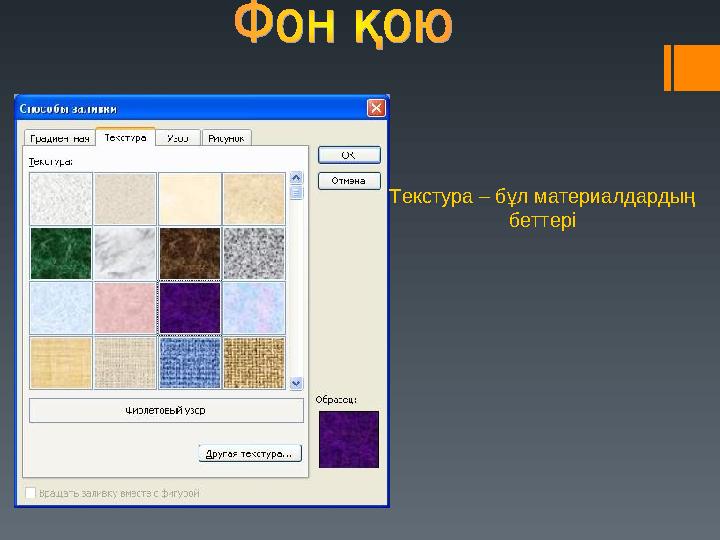The image size is (720, 540).
Task: Select the Текстура tab
Action: point(125,137)
